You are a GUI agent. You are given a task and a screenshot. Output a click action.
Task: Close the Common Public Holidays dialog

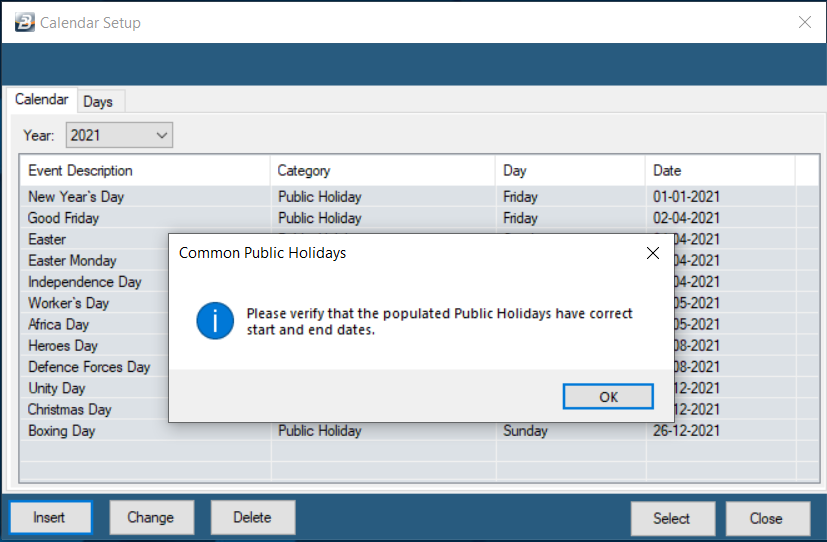coord(652,253)
